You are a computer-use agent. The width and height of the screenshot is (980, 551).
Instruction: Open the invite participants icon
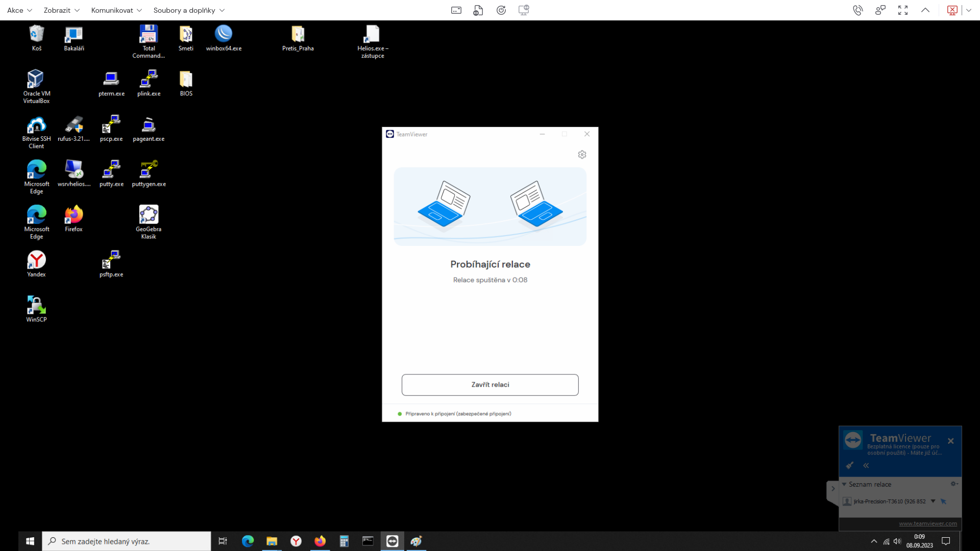click(x=880, y=10)
